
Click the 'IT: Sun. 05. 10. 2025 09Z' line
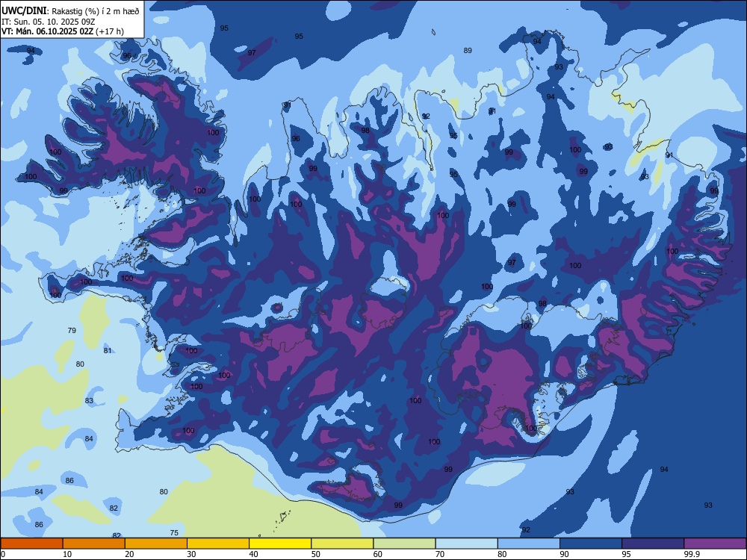48,22
